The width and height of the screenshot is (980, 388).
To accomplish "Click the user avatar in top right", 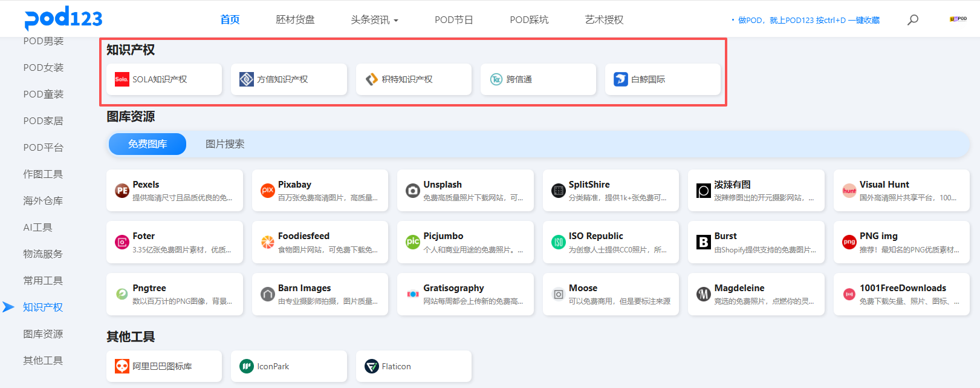I will (958, 19).
